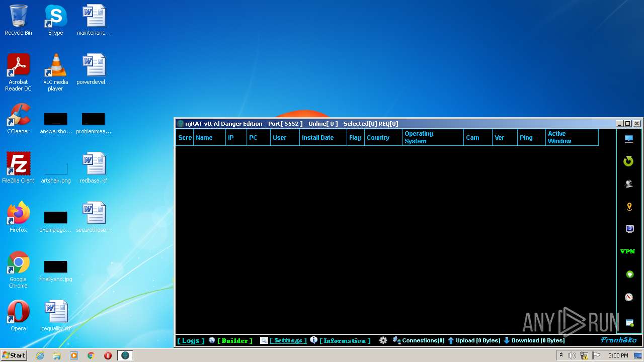Select the powerdevel... Word document on the desktop

(x=94, y=69)
